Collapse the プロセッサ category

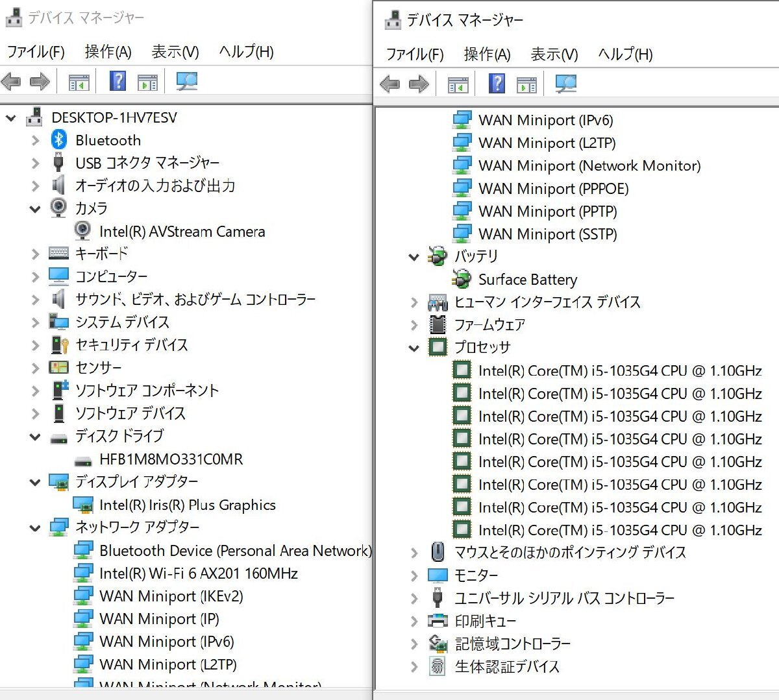pos(414,348)
